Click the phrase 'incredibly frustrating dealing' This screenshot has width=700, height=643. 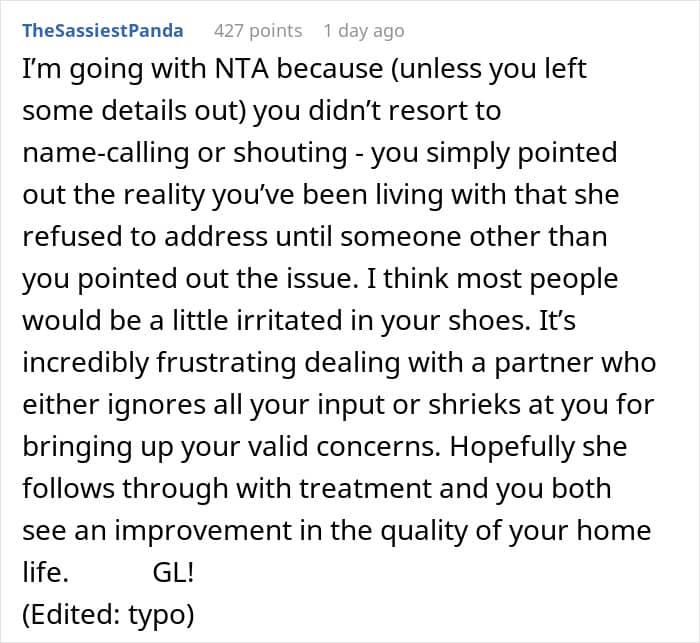pyautogui.click(x=211, y=363)
